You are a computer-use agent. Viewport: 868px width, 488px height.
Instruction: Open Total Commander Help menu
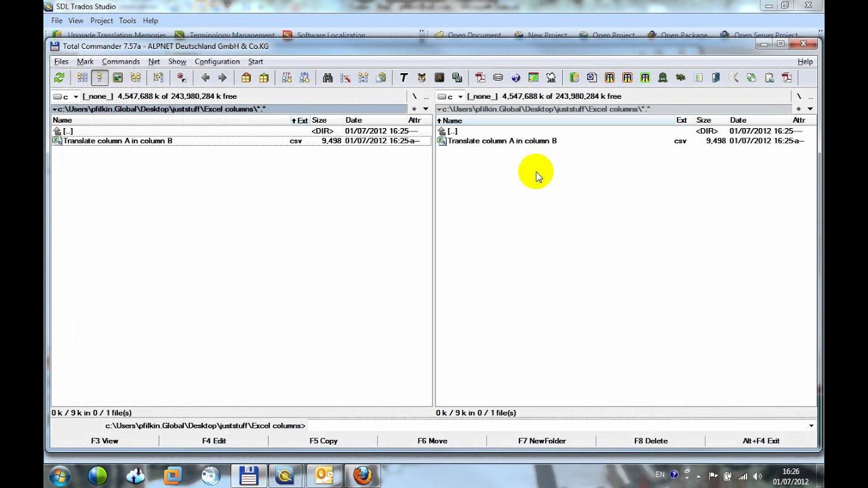pyautogui.click(x=805, y=62)
